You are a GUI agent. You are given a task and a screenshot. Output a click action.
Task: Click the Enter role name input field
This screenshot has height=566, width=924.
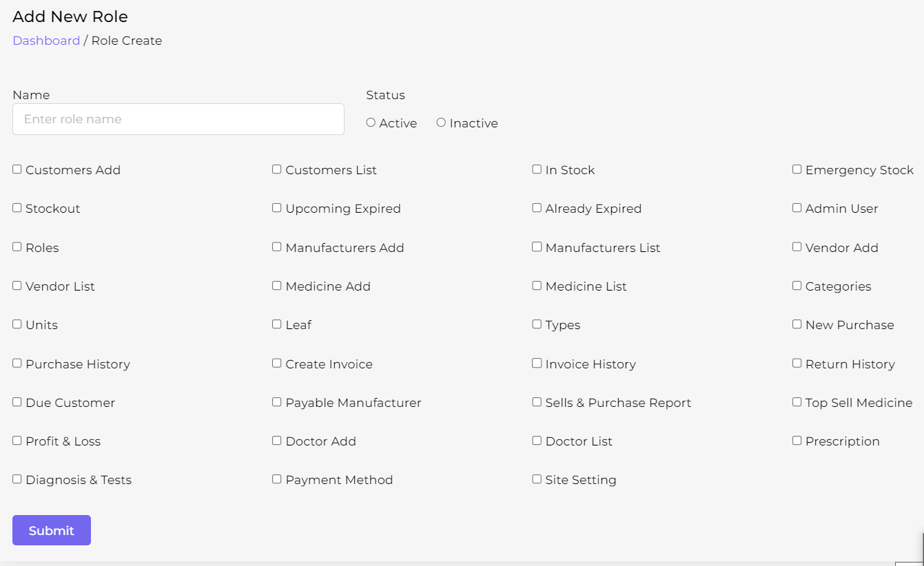pyautogui.click(x=178, y=119)
